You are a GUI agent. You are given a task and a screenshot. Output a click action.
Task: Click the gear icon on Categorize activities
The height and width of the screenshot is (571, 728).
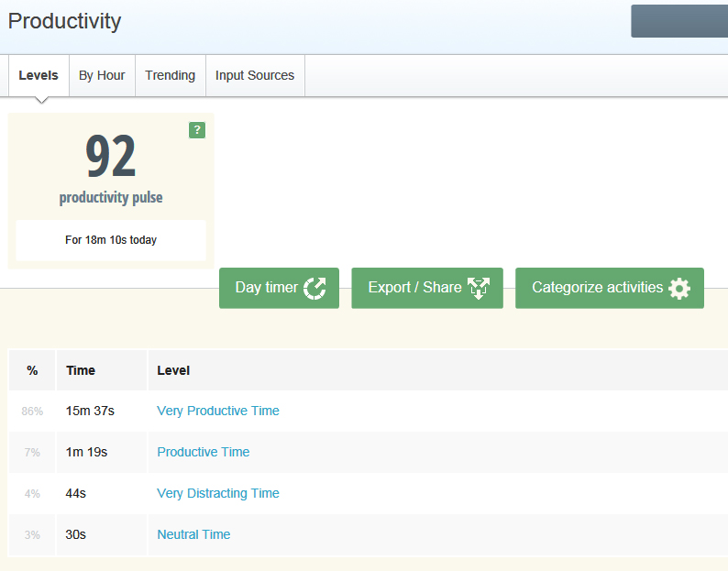(679, 288)
